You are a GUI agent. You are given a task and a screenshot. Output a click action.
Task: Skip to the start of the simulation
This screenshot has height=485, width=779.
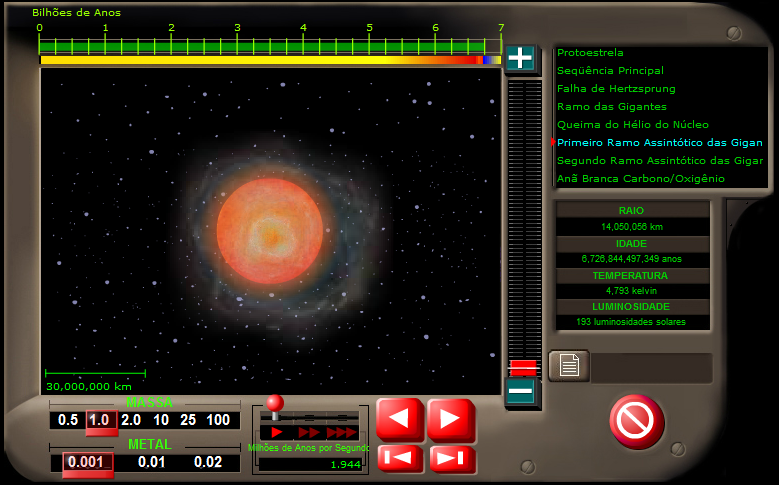(400, 459)
